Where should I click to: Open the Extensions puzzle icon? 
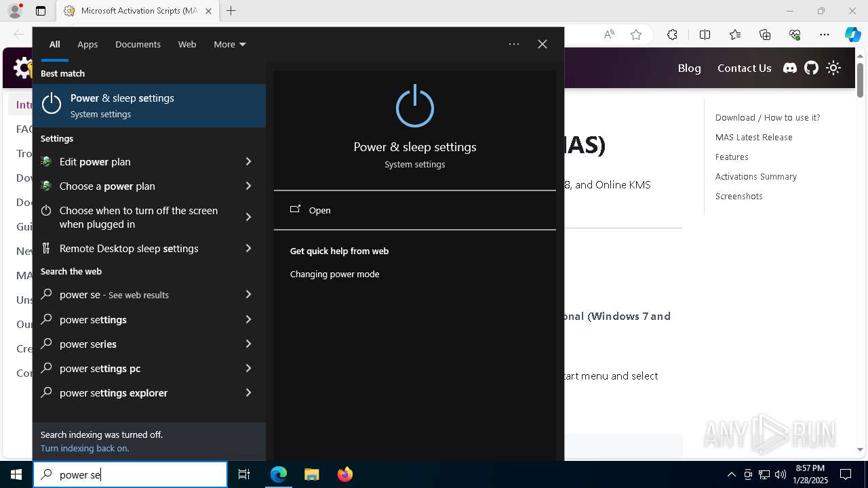click(672, 35)
